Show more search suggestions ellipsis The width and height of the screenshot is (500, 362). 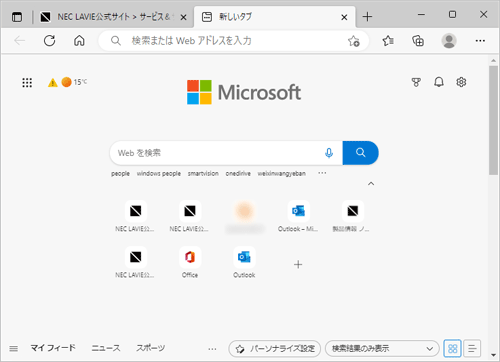[322, 173]
